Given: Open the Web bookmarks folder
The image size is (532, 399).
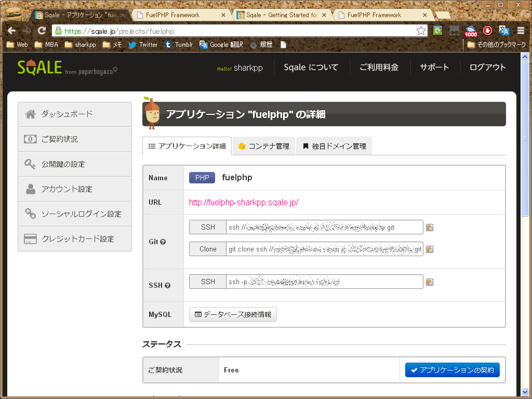Looking at the screenshot, I should 17,45.
